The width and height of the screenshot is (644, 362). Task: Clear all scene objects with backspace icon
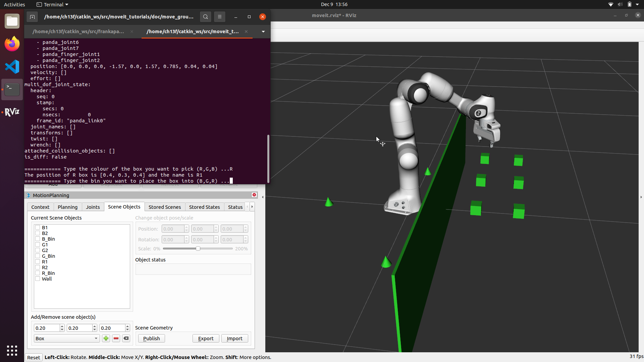point(126,338)
